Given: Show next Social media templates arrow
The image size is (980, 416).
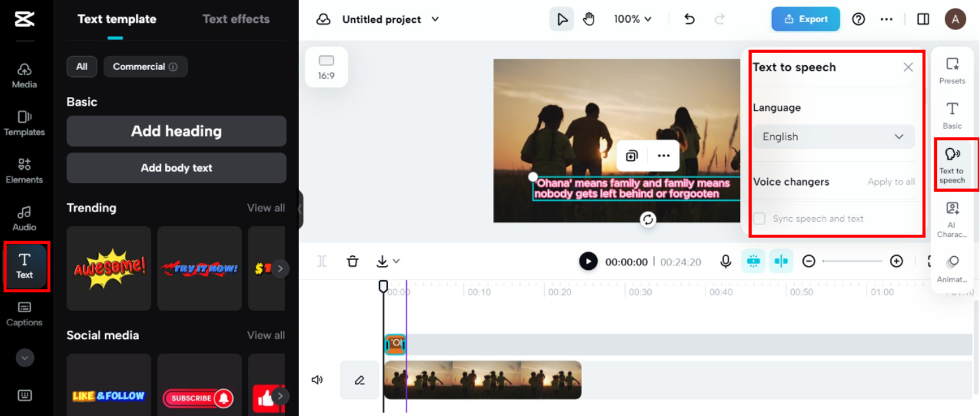Looking at the screenshot, I should coord(280,396).
